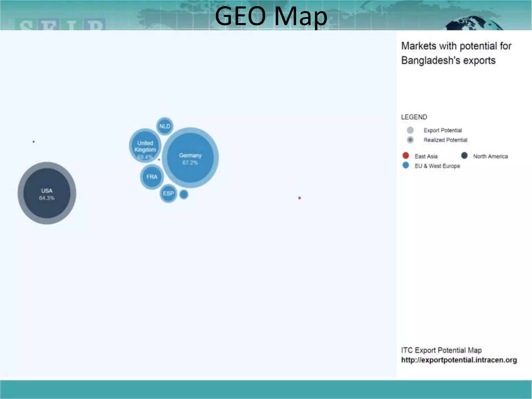Click the ITC Export Potential Map text
The height and width of the screenshot is (399, 532).
[441, 350]
